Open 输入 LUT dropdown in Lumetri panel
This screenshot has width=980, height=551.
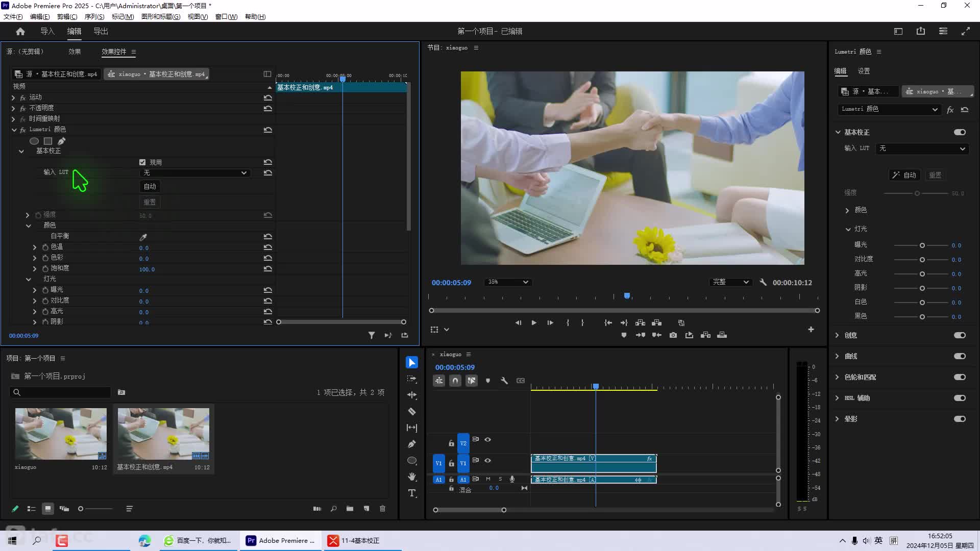922,148
